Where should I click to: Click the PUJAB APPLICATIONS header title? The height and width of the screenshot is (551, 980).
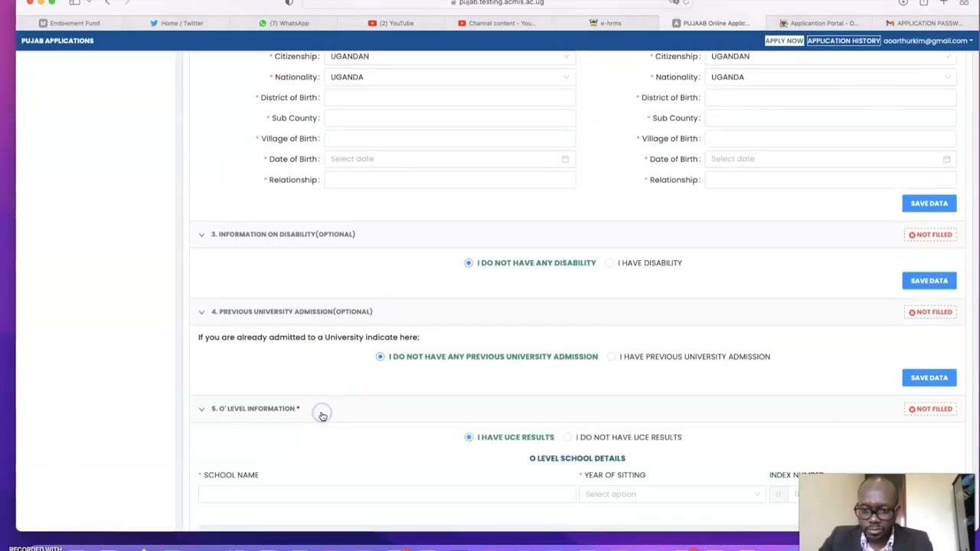(x=57, y=41)
